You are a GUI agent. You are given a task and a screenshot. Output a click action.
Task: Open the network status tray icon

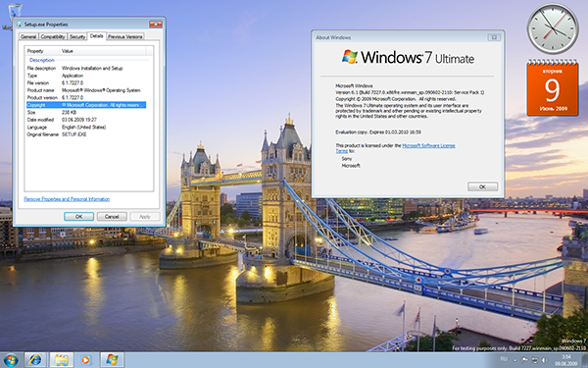coord(534,360)
